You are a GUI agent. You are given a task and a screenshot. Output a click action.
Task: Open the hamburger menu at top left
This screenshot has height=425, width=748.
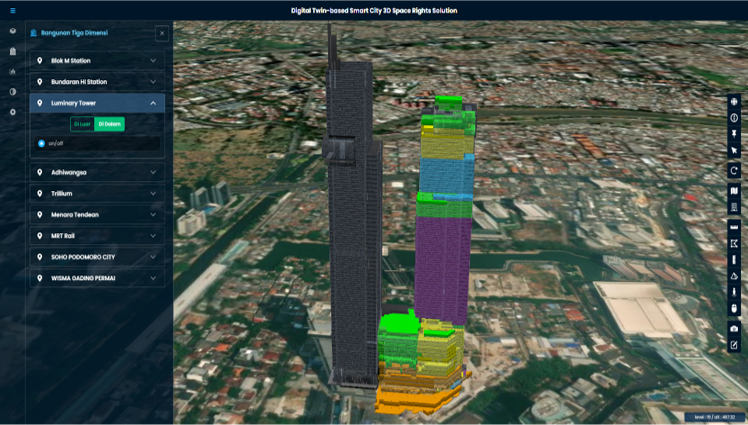pyautogui.click(x=13, y=10)
